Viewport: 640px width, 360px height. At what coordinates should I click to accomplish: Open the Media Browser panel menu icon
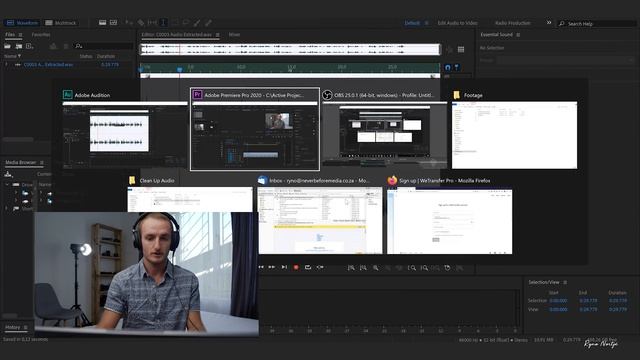(x=42, y=162)
